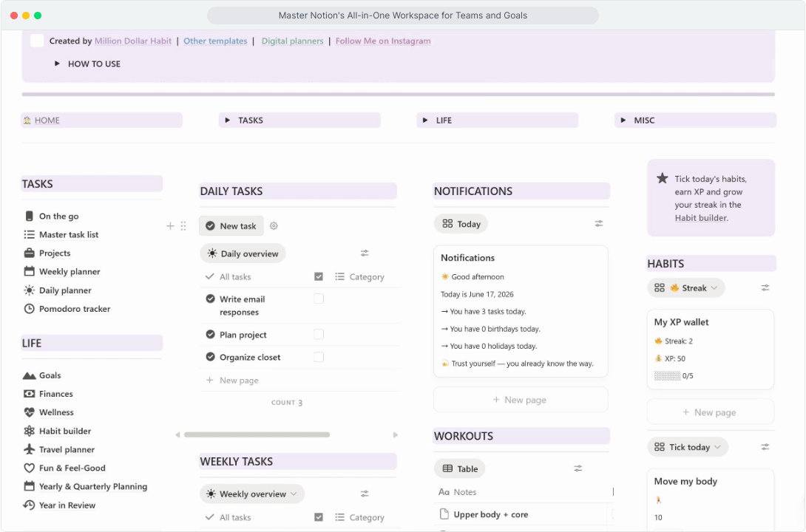Open the Digital planners link
Image resolution: width=806 pixels, height=532 pixels.
click(x=293, y=41)
